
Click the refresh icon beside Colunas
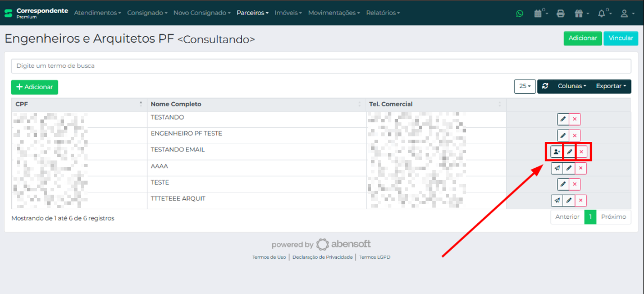[x=545, y=86]
